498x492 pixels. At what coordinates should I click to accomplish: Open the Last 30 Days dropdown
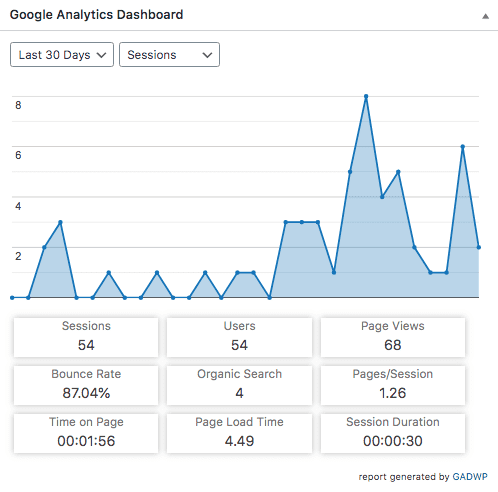click(x=62, y=55)
